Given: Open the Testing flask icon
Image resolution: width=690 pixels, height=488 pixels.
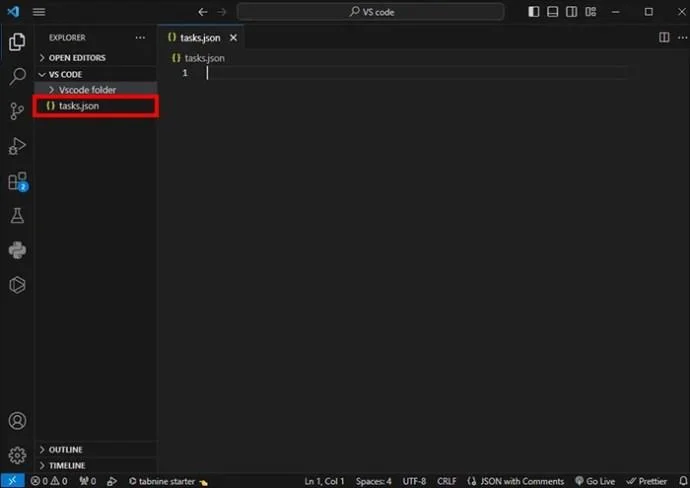Looking at the screenshot, I should pos(17,215).
